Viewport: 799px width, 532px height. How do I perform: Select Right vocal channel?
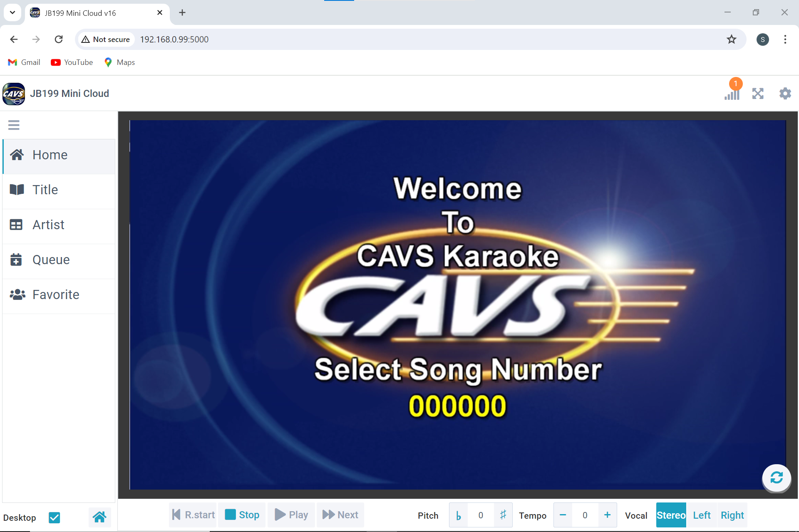[x=732, y=515]
